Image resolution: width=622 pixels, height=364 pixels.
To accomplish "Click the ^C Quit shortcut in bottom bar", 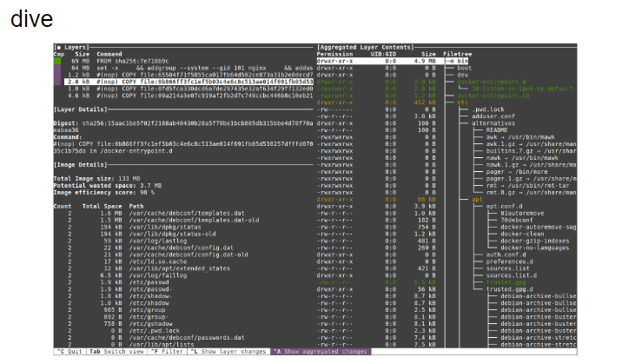I will (69, 351).
